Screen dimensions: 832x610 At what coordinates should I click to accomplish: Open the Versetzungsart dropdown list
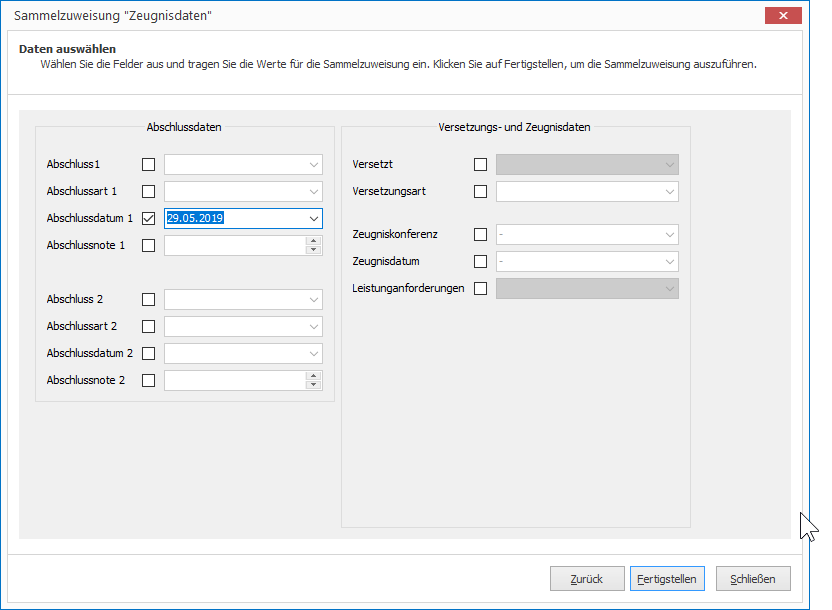click(670, 191)
